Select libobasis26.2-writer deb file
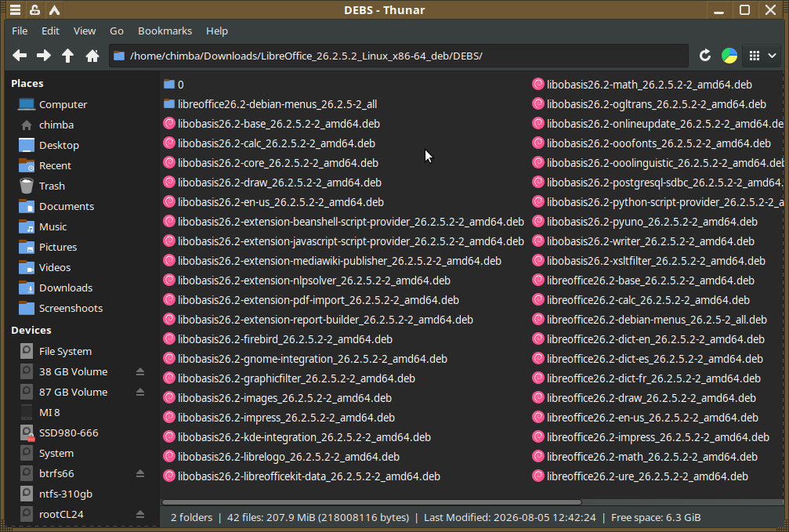The height and width of the screenshot is (532, 789). (x=643, y=241)
